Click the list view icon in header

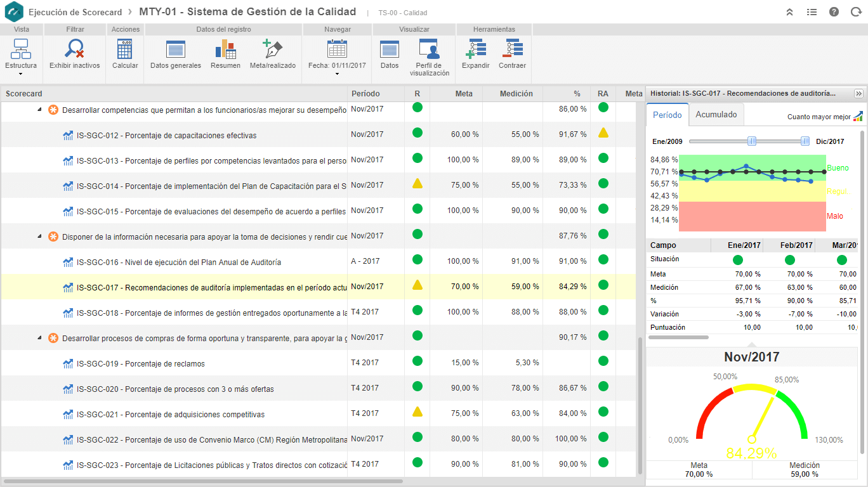coord(812,12)
